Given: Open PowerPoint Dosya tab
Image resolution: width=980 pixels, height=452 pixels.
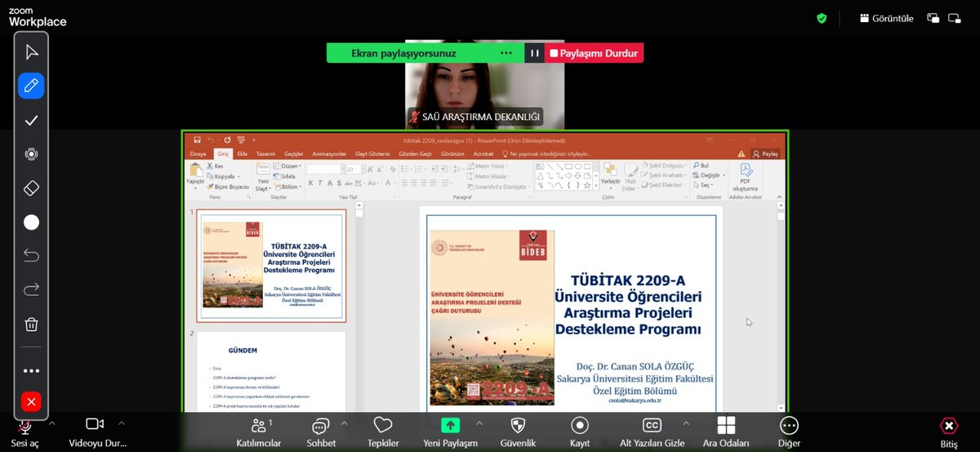Looking at the screenshot, I should [198, 154].
